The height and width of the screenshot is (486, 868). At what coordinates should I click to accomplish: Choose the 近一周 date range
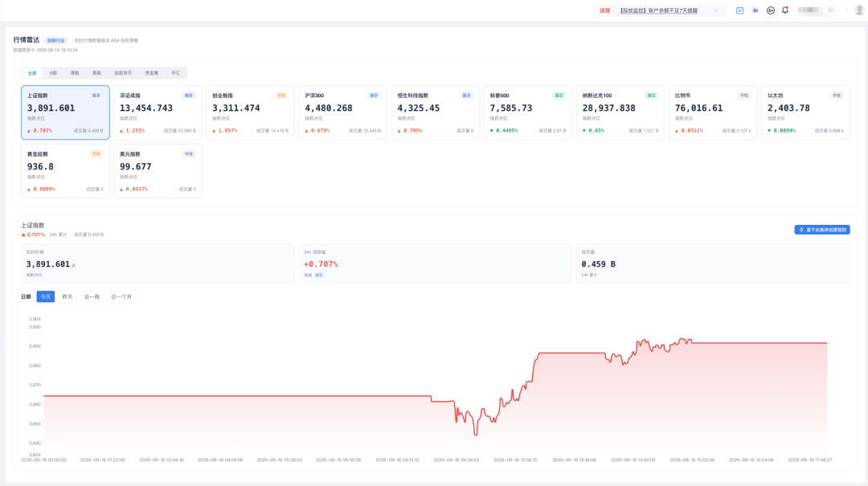pyautogui.click(x=92, y=296)
